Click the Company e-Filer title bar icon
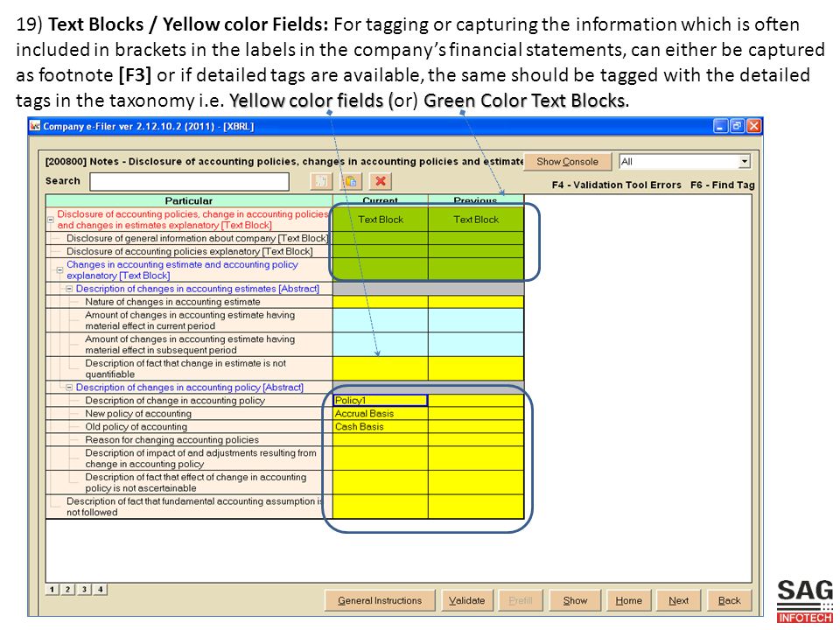This screenshot has height=630, width=840. (35, 126)
